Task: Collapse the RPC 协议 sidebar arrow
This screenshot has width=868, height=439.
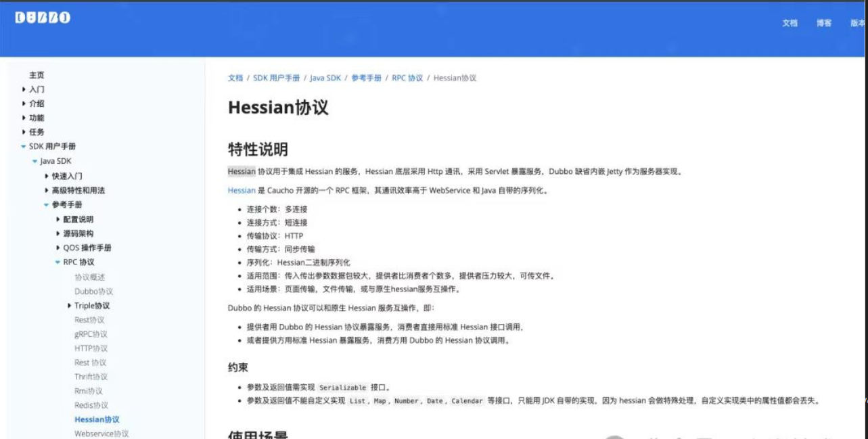Action: (x=58, y=262)
